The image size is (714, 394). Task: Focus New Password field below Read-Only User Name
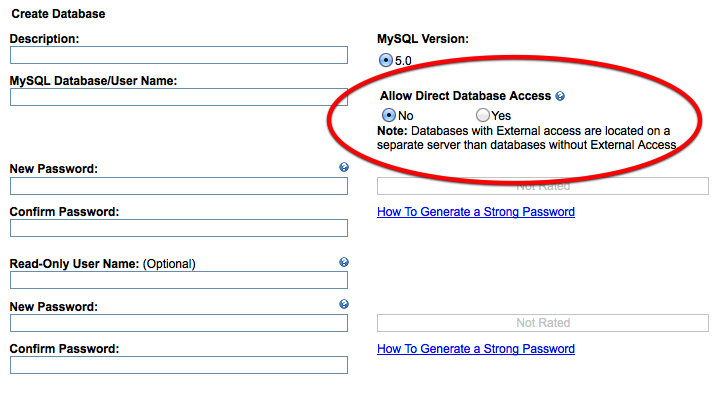pyautogui.click(x=179, y=323)
